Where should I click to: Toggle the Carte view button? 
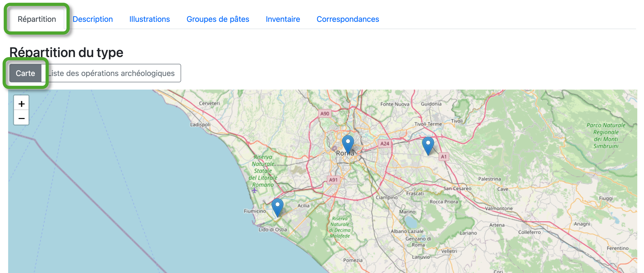point(25,73)
